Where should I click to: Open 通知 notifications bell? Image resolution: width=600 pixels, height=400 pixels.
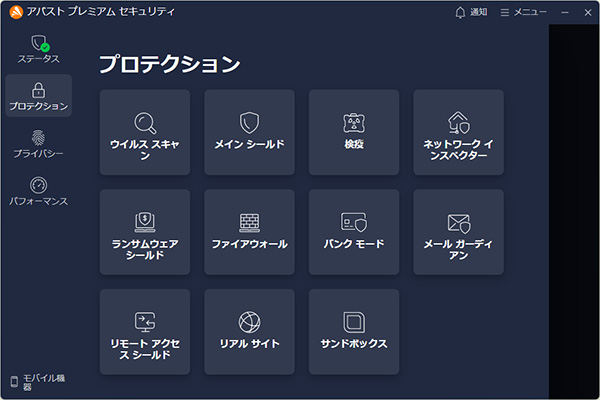coord(471,12)
